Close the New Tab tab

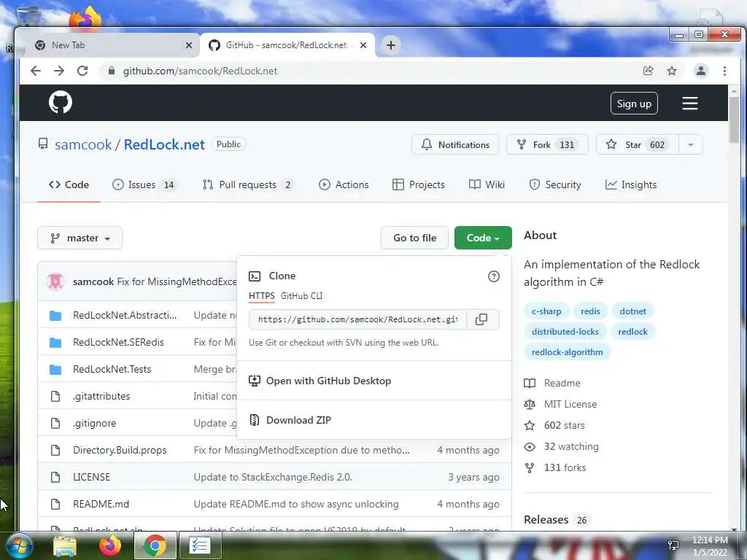pyautogui.click(x=189, y=45)
